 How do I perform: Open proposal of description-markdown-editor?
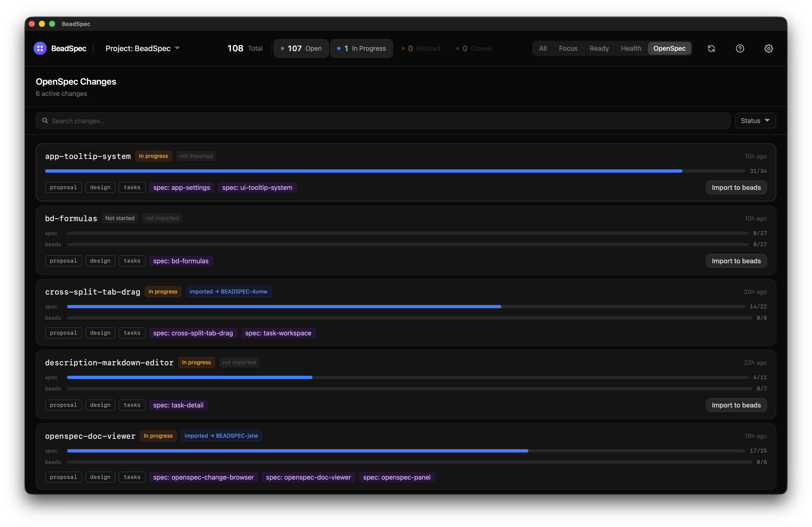(x=64, y=405)
